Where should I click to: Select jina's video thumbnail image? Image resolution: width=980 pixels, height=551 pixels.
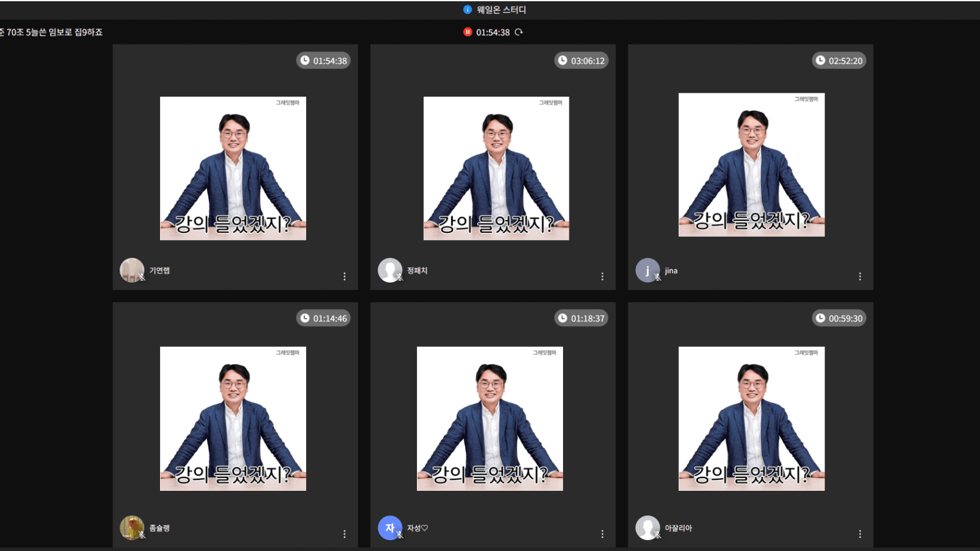point(751,164)
